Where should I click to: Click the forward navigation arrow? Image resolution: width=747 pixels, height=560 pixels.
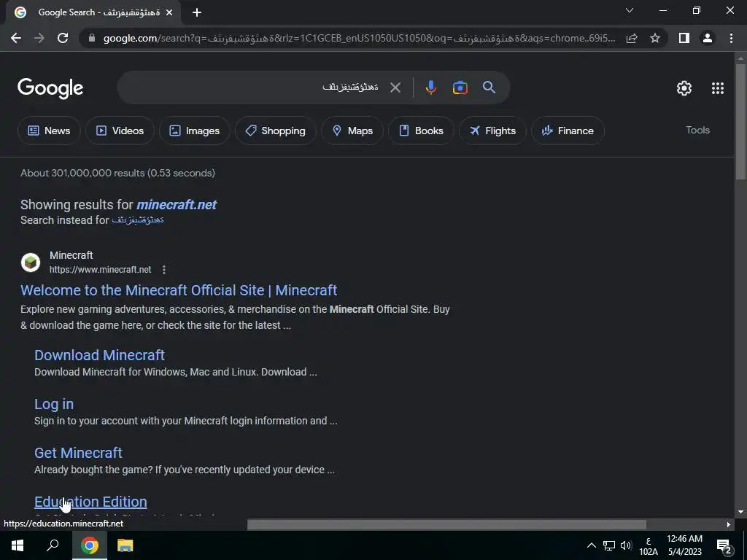click(39, 38)
